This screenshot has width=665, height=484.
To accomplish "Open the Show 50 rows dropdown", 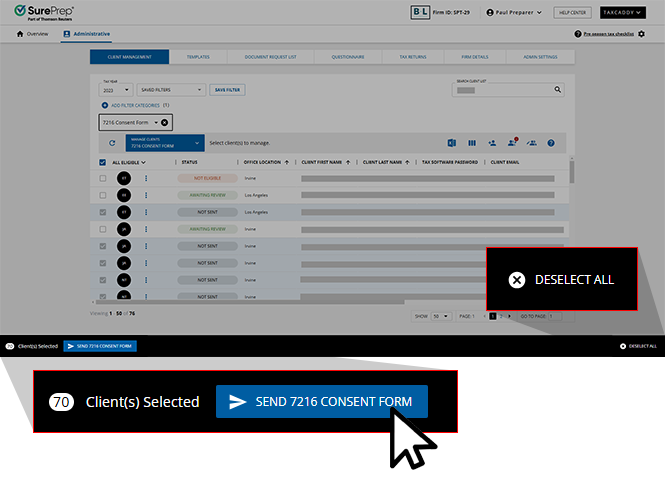I will [440, 316].
